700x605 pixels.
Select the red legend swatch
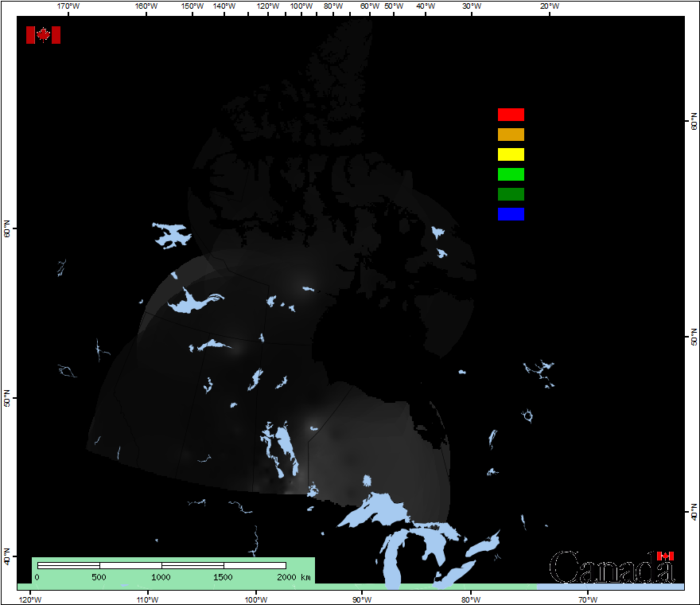(511, 115)
